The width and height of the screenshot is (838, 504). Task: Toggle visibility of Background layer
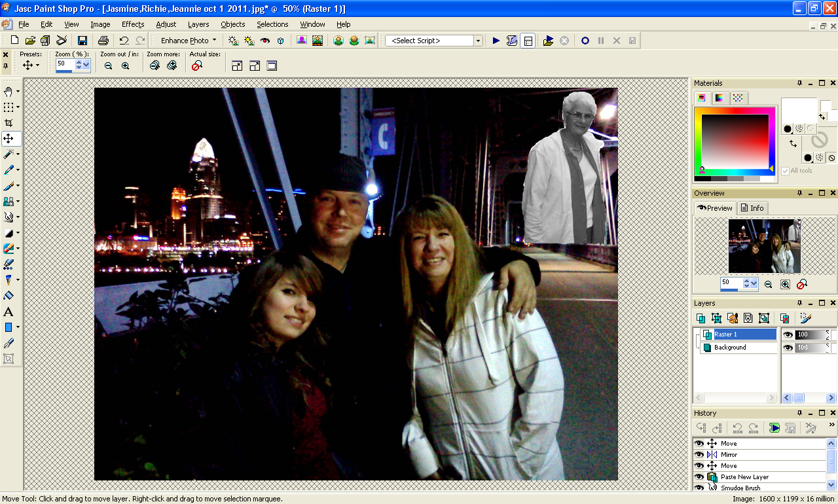pyautogui.click(x=788, y=348)
